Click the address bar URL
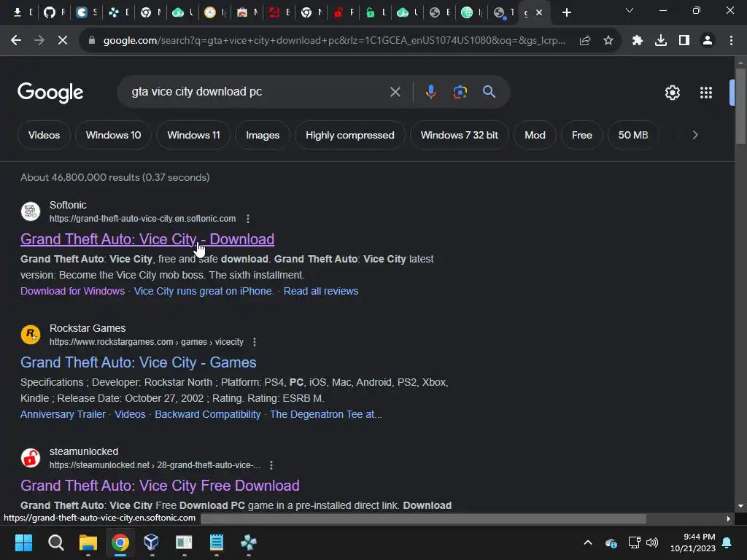 pyautogui.click(x=334, y=41)
